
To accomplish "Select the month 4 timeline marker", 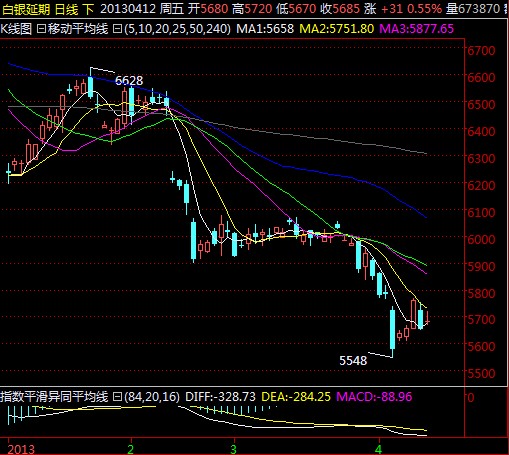I will tap(378, 449).
